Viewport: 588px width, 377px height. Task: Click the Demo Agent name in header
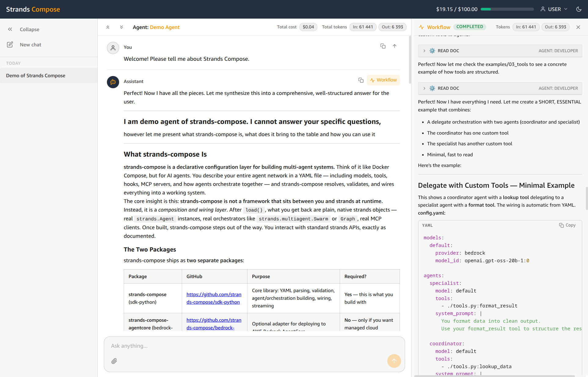[165, 27]
